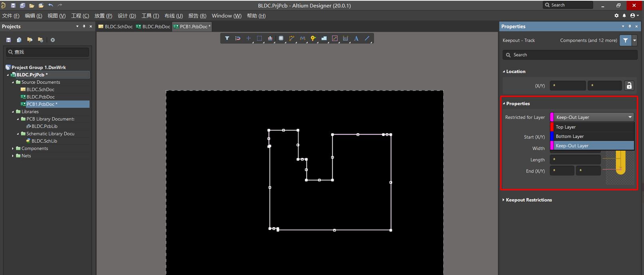644x275 pixels.
Task: Expand the Components tree node
Action: click(x=13, y=149)
